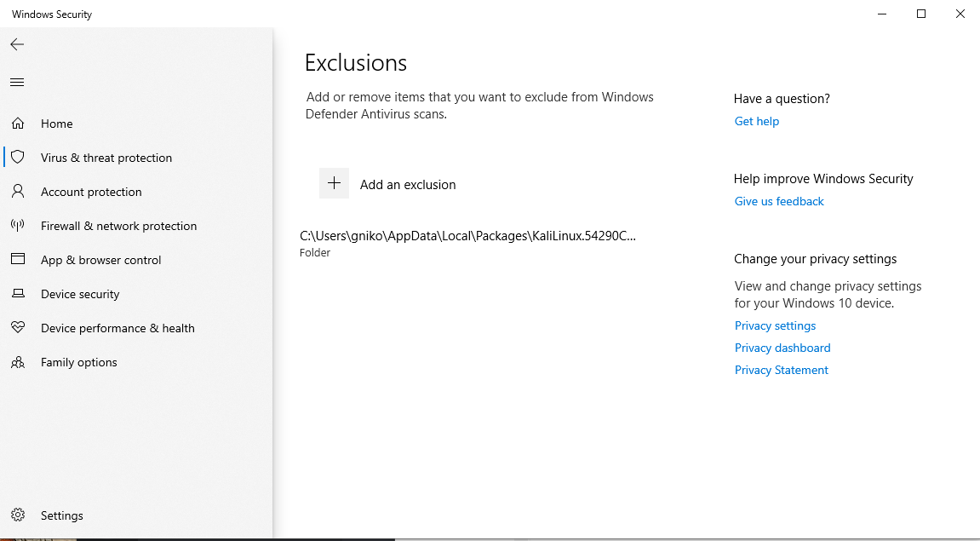Image resolution: width=980 pixels, height=541 pixels.
Task: Open the Privacy dashboard link
Action: click(x=782, y=348)
